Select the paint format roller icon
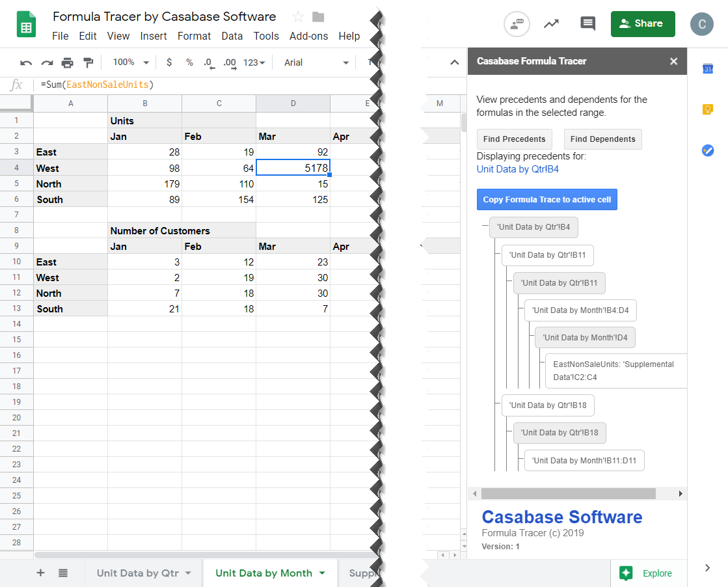The image size is (728, 587). (x=88, y=62)
